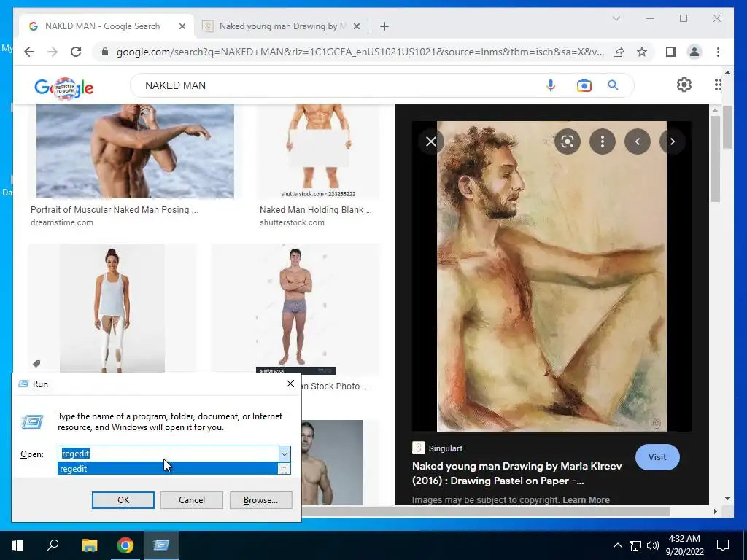Open the Google apps grid
The width and height of the screenshot is (747, 560).
pos(718,85)
